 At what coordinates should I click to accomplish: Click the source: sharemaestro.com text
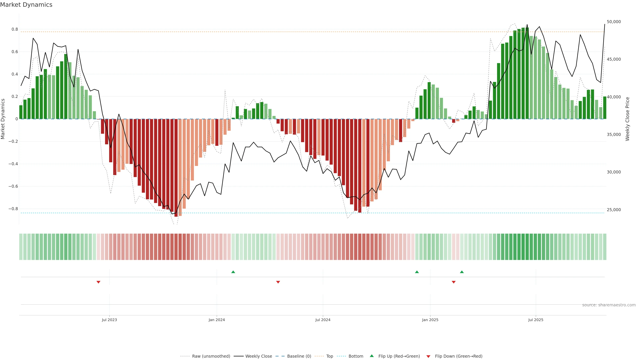pyautogui.click(x=609, y=305)
